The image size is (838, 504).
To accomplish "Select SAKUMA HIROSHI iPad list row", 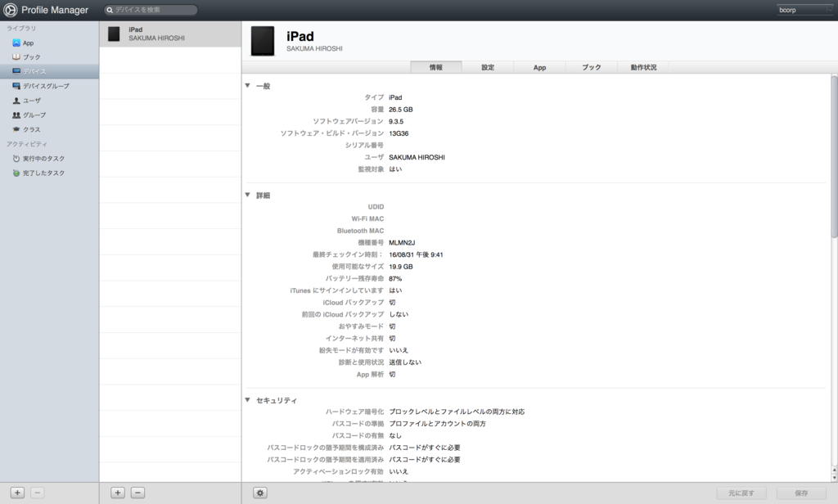I will 170,34.
